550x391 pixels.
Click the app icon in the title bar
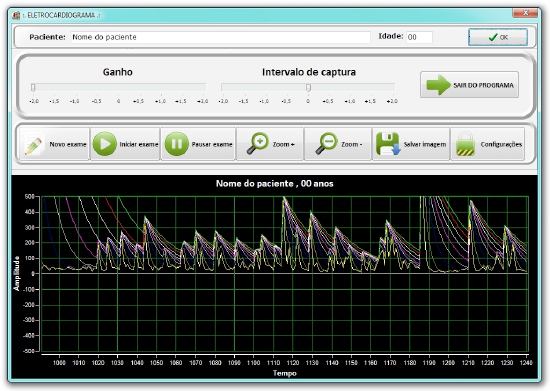[x=16, y=15]
